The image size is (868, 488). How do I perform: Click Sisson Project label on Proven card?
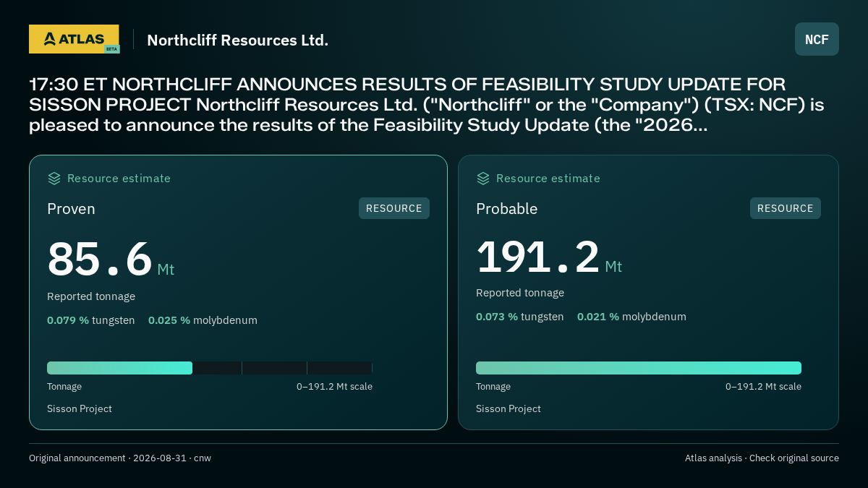(x=80, y=409)
